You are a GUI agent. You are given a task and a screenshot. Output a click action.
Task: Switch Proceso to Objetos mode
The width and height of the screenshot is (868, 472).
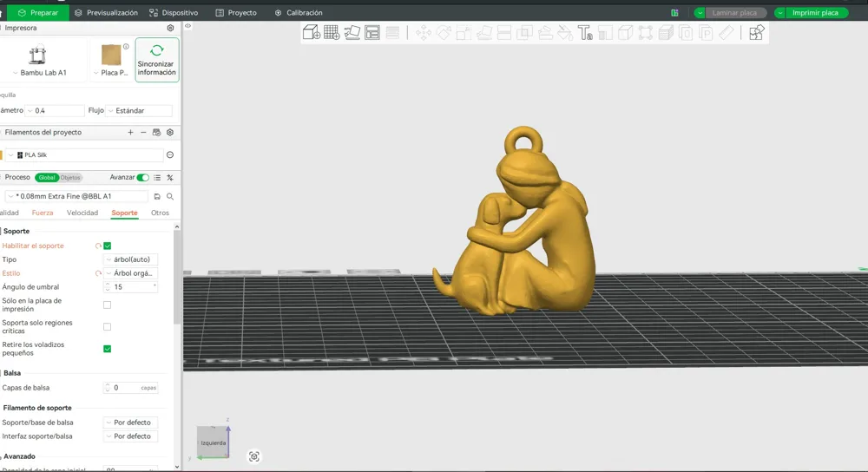[x=70, y=178]
